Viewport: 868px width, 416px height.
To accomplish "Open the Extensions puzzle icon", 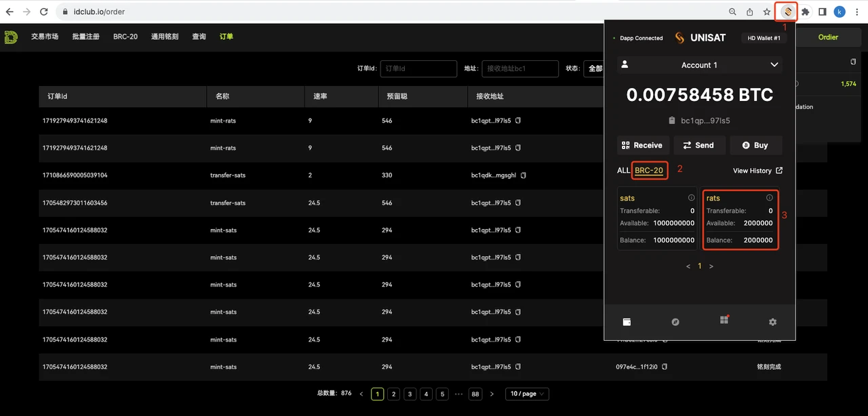I will click(806, 12).
